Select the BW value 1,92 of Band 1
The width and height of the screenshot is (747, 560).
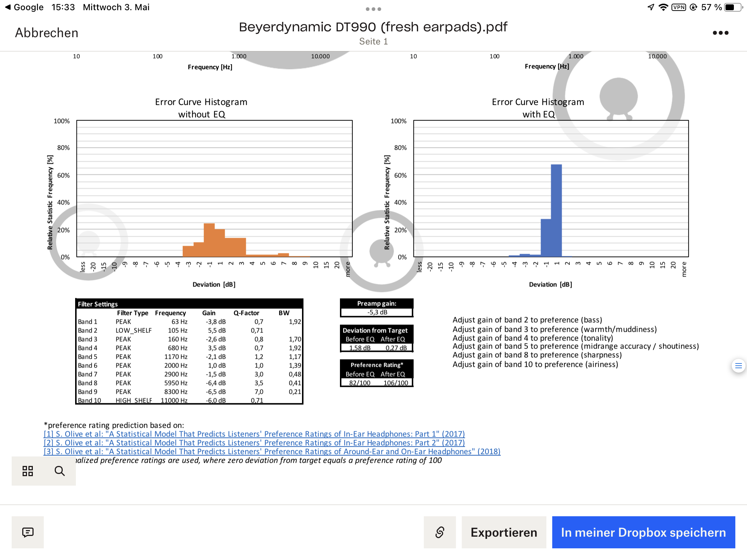tap(295, 322)
